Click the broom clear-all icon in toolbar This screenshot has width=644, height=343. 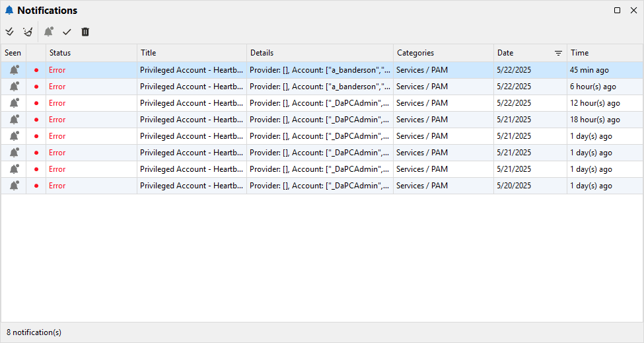28,32
